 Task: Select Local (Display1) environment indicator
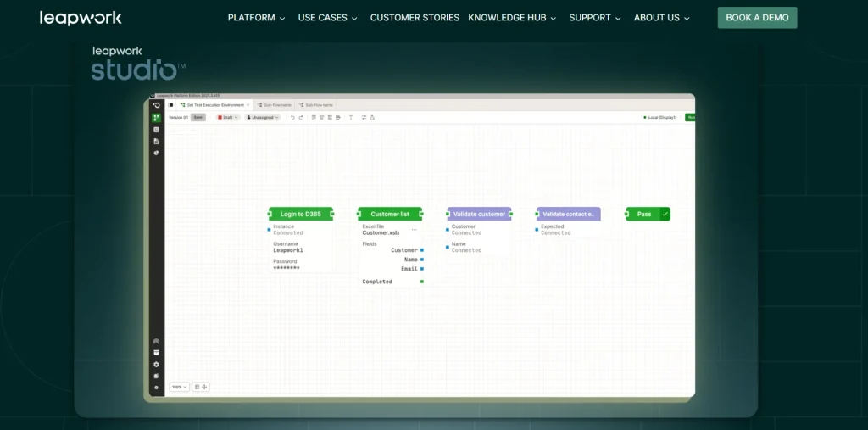[659, 118]
